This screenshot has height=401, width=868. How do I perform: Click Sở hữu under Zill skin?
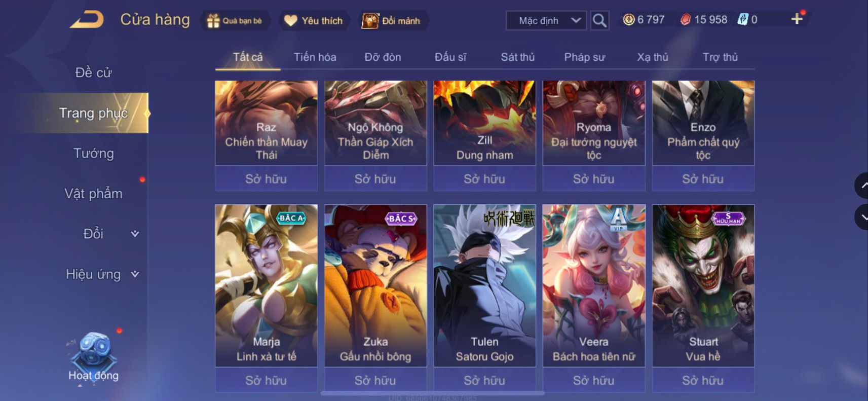[484, 179]
